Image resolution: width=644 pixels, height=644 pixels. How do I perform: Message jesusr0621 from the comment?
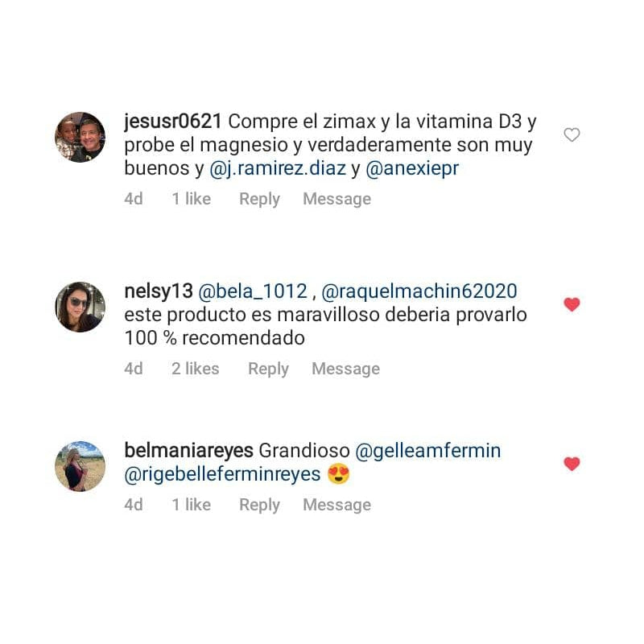(x=336, y=199)
